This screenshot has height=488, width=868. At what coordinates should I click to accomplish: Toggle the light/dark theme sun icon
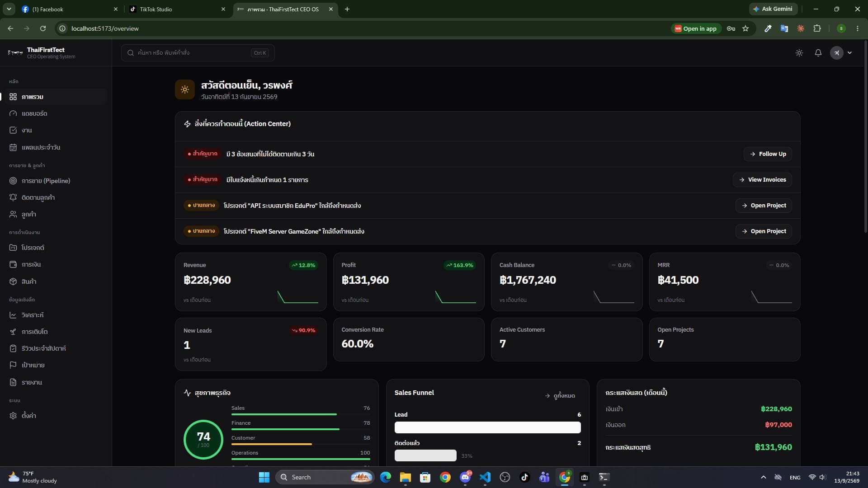pos(799,53)
